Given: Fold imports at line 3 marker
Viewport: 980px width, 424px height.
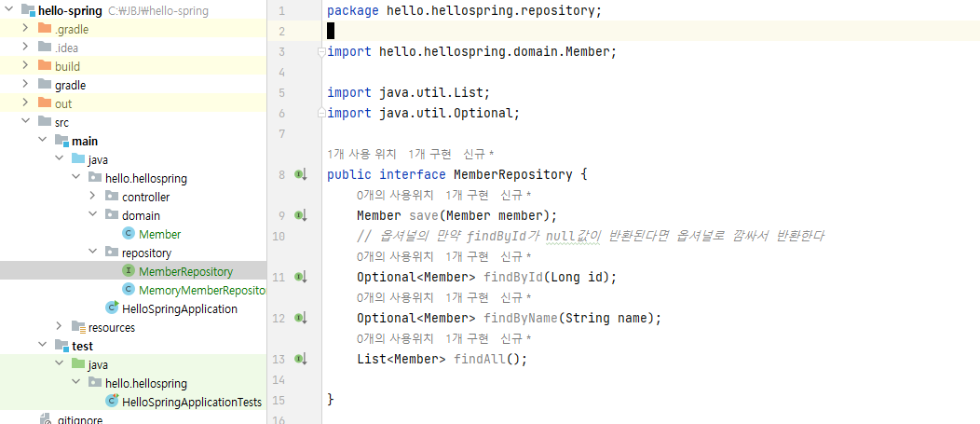Looking at the screenshot, I should coord(321,52).
